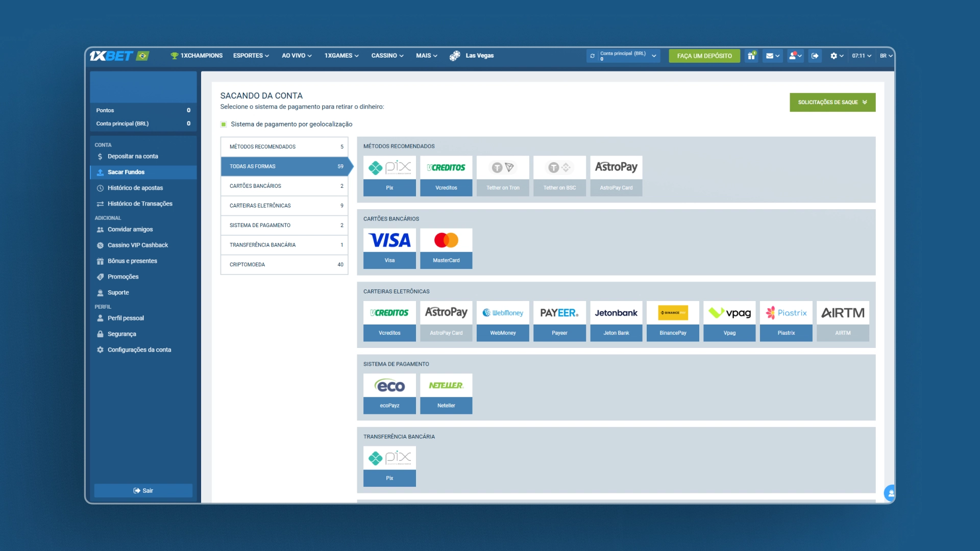This screenshot has width=980, height=551.
Task: Choose Tether on Tron payment method
Action: 503,176
